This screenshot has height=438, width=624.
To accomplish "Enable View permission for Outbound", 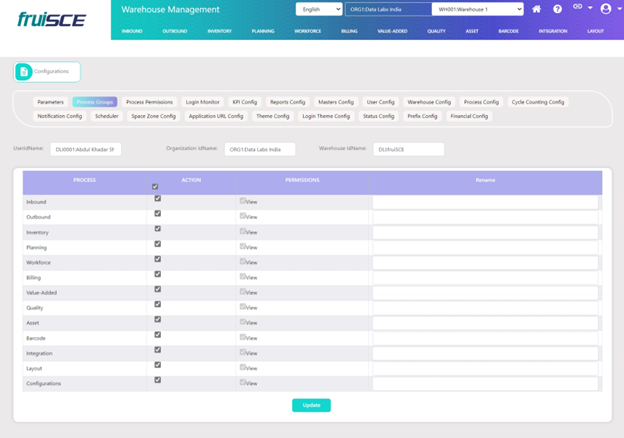I will [243, 216].
